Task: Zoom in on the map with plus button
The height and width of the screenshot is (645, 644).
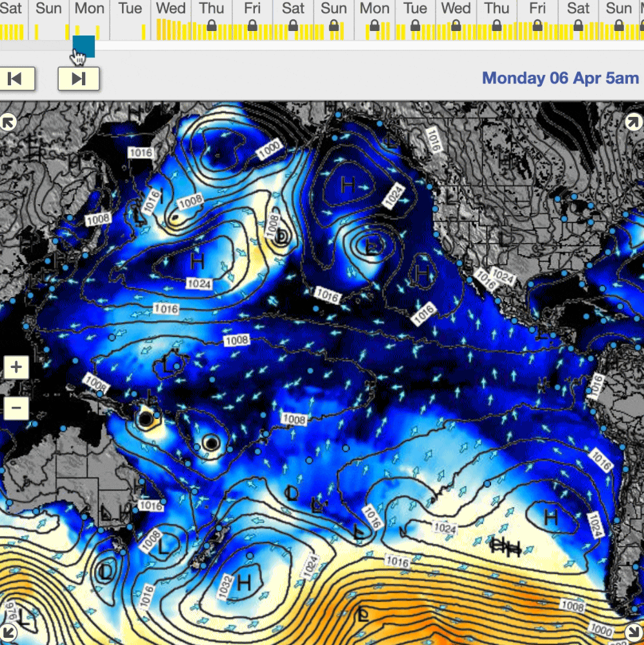Action: click(16, 368)
